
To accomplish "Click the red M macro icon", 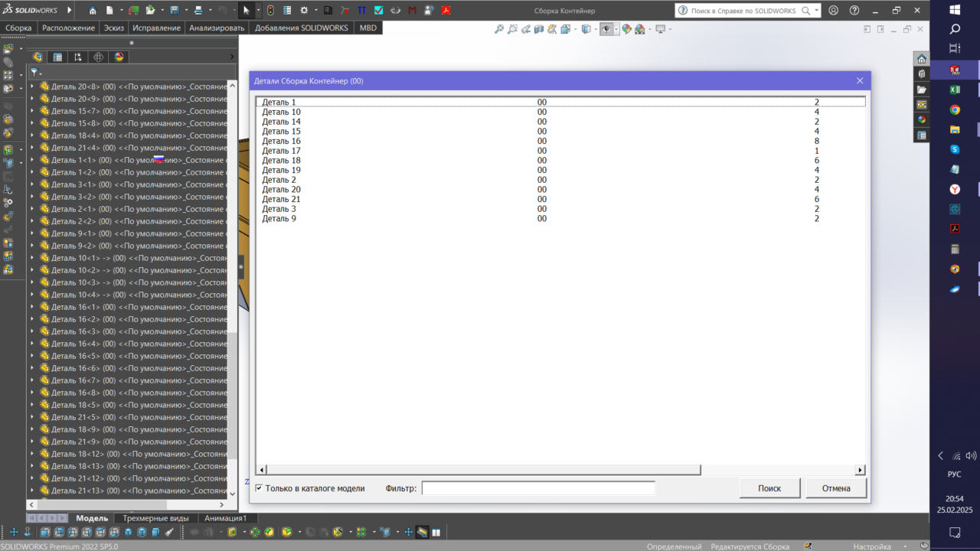I will point(413,11).
